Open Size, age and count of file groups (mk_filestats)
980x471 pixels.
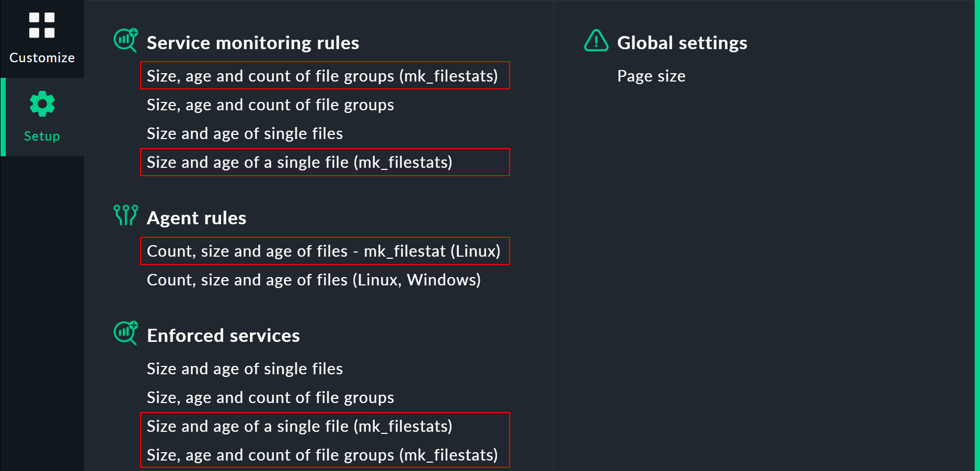[323, 76]
